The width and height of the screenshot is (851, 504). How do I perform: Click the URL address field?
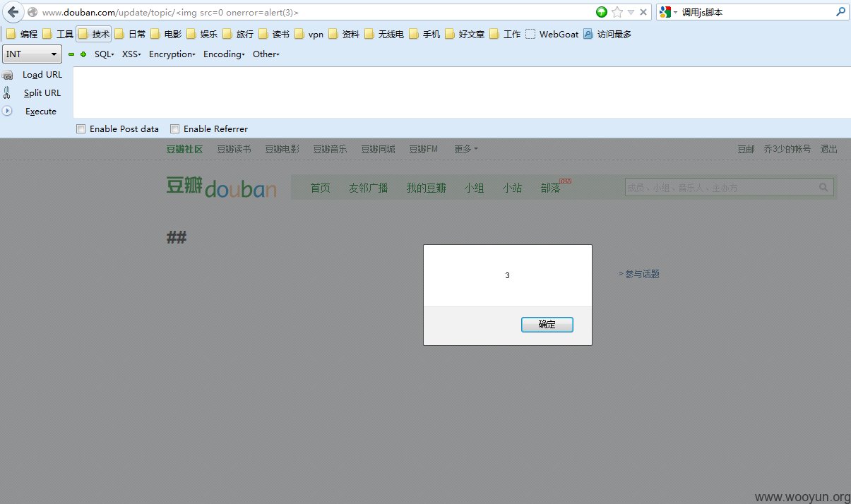coord(311,13)
